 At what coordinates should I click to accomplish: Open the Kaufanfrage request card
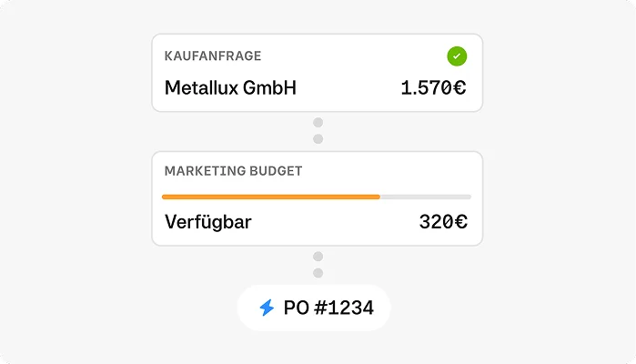[318, 73]
